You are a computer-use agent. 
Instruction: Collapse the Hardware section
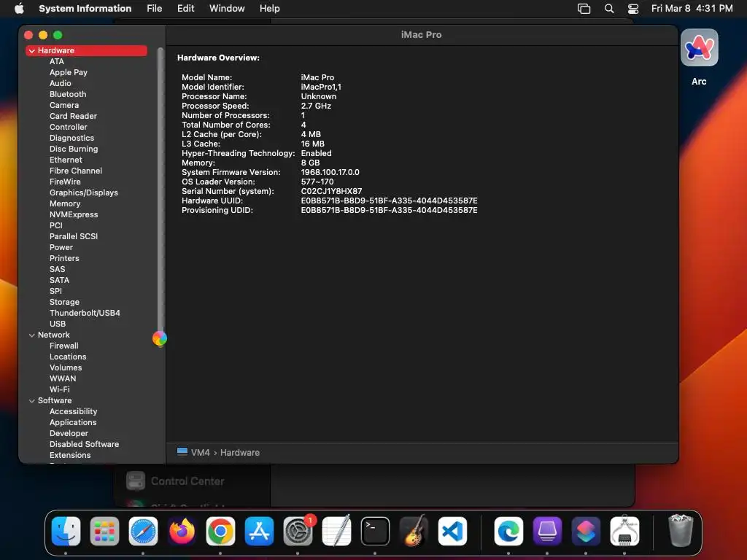32,50
